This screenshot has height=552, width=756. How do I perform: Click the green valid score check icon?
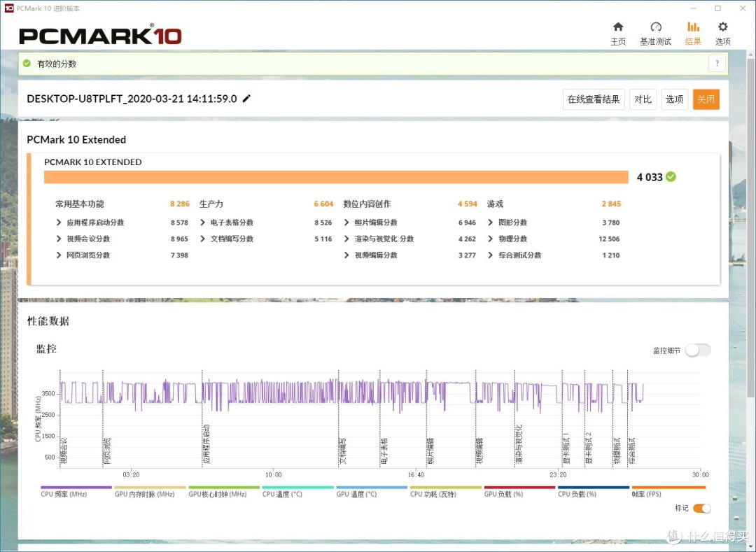(x=27, y=64)
